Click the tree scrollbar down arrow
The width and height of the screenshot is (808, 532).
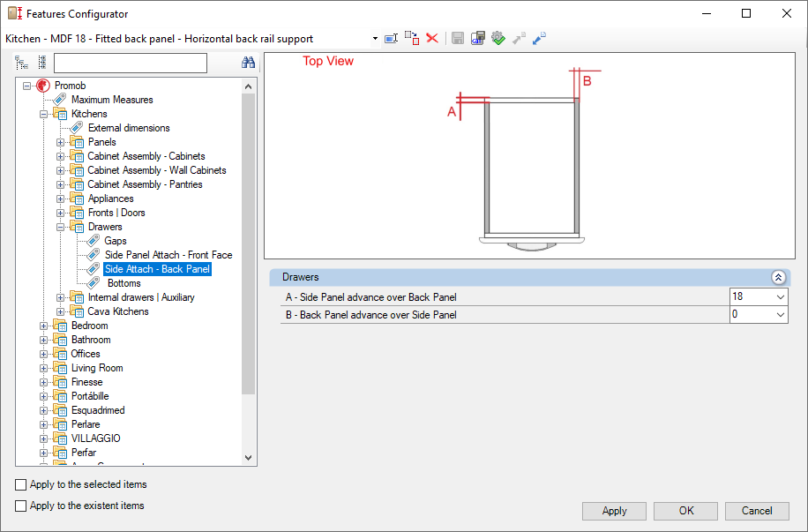[249, 458]
